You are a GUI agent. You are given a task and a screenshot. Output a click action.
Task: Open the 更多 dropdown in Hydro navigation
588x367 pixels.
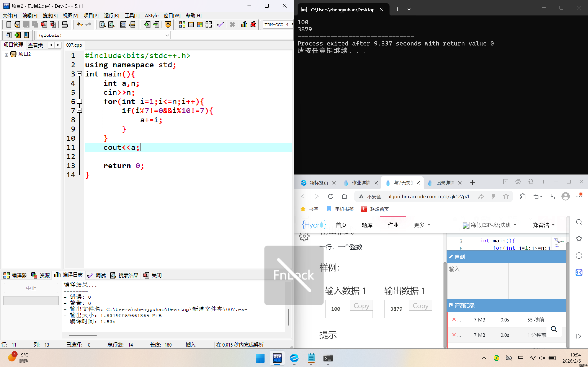pyautogui.click(x=421, y=225)
